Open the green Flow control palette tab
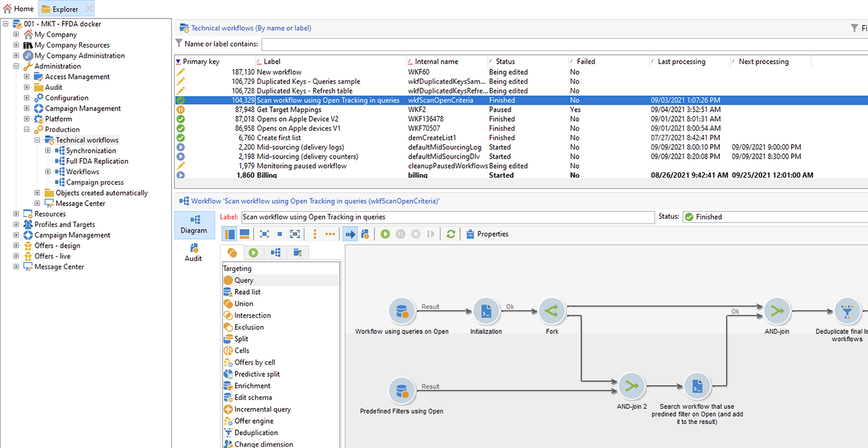 [253, 252]
